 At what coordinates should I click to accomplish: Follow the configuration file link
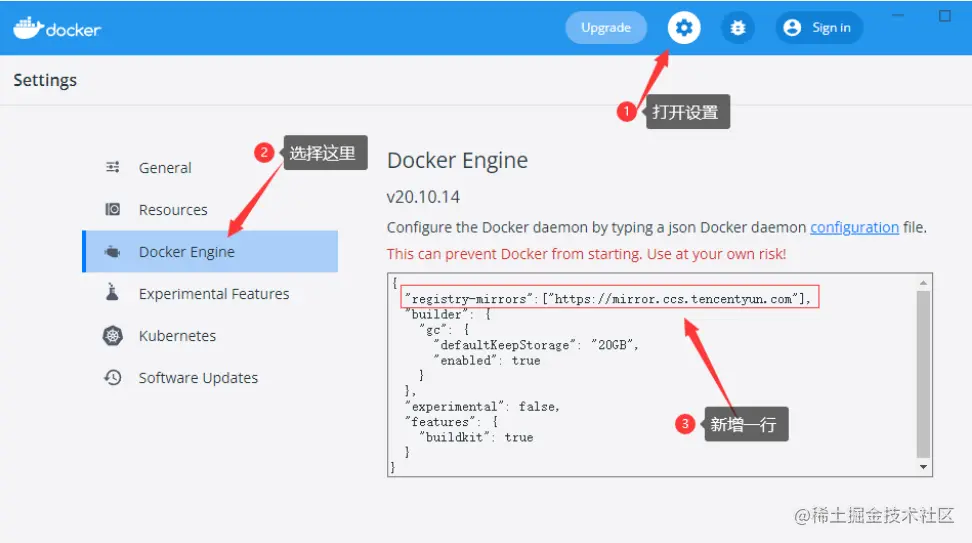pos(854,227)
